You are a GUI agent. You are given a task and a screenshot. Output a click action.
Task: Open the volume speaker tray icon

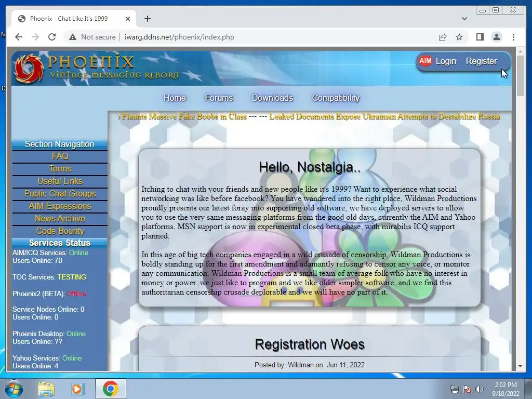pyautogui.click(x=480, y=390)
